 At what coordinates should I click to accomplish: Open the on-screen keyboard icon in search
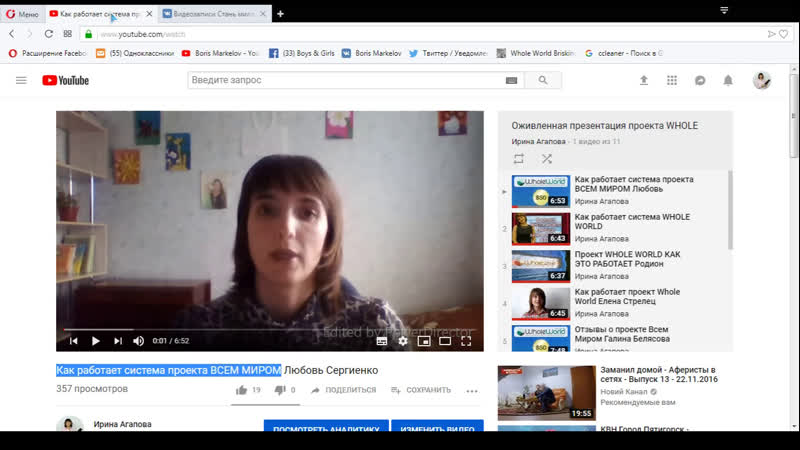[x=511, y=81]
